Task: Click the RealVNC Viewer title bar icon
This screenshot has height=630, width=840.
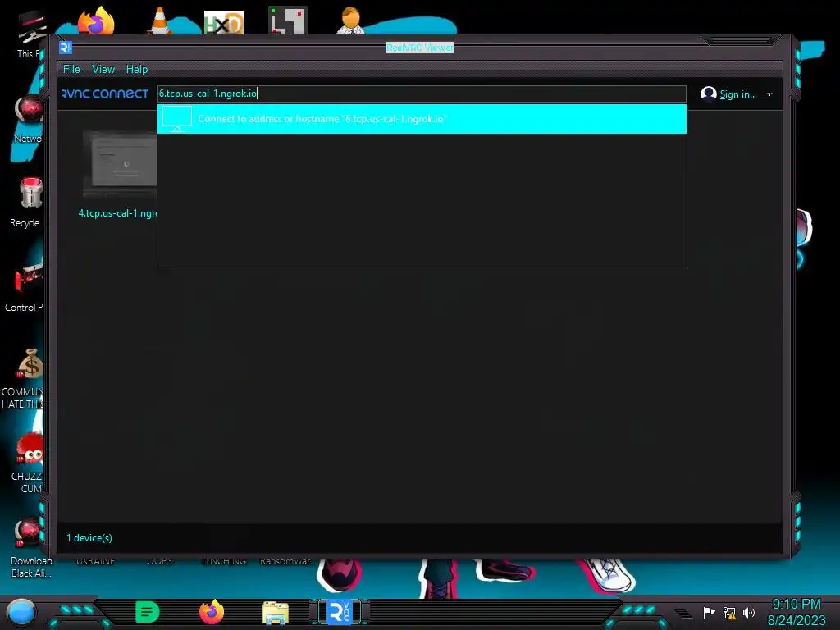Action: (x=66, y=48)
